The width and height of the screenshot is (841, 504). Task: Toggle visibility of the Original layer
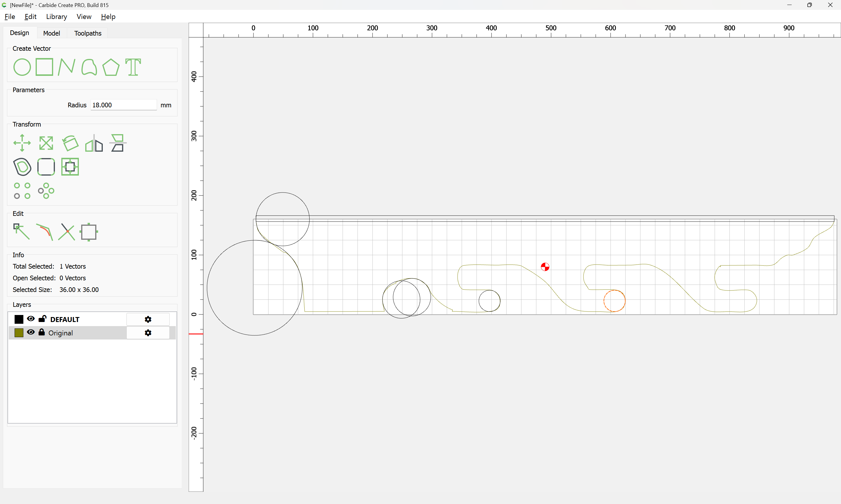coord(31,332)
